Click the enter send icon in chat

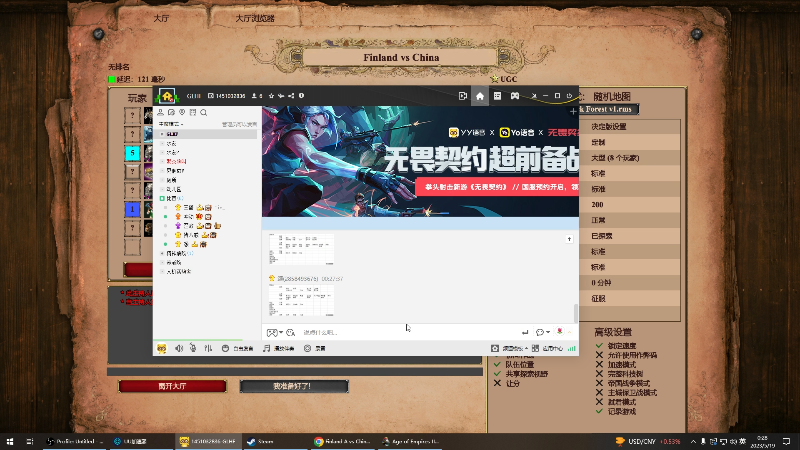(x=525, y=333)
